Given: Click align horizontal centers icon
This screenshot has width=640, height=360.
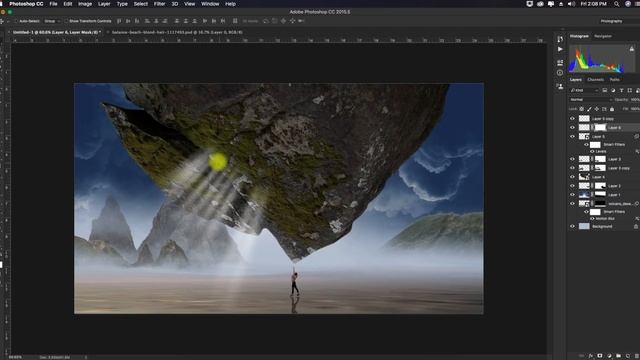Looking at the screenshot, I should pos(156,21).
